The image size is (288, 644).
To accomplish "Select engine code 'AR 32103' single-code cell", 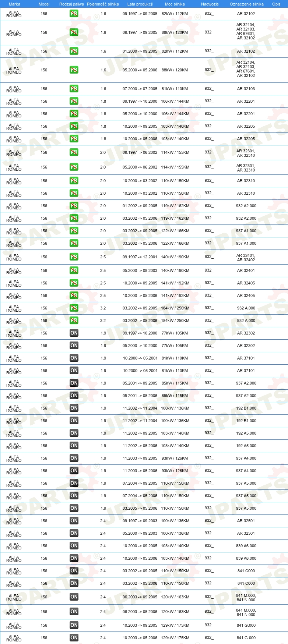I will [246, 89].
